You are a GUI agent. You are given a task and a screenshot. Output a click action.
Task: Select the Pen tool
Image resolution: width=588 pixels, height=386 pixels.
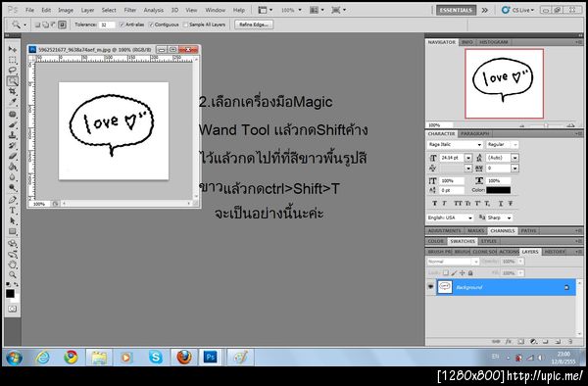click(x=13, y=200)
